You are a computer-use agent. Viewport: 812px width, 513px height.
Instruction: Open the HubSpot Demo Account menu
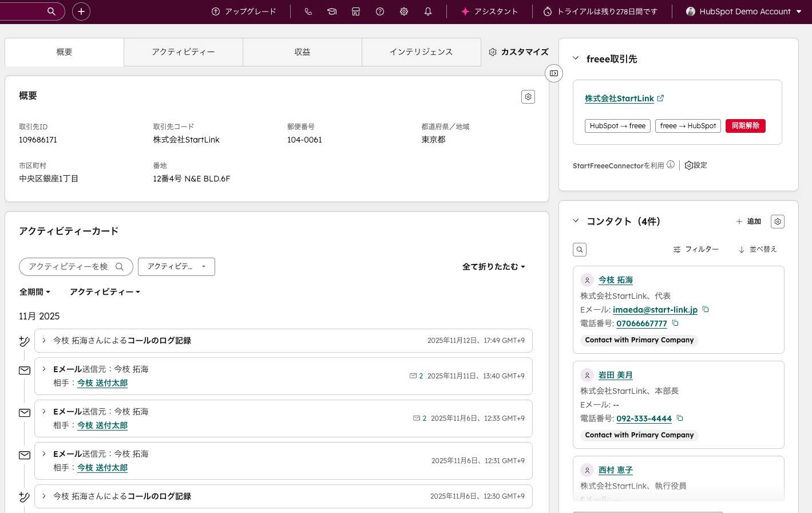pos(744,11)
